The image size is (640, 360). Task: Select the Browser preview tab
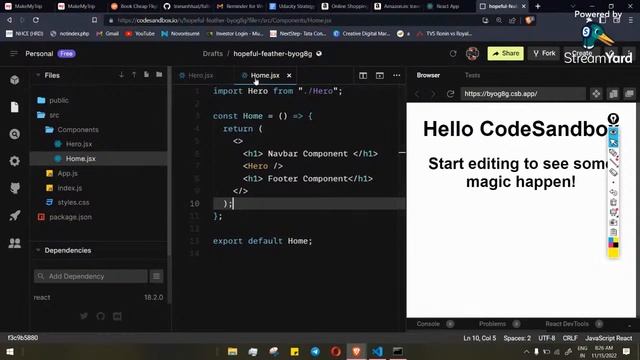(x=428, y=75)
